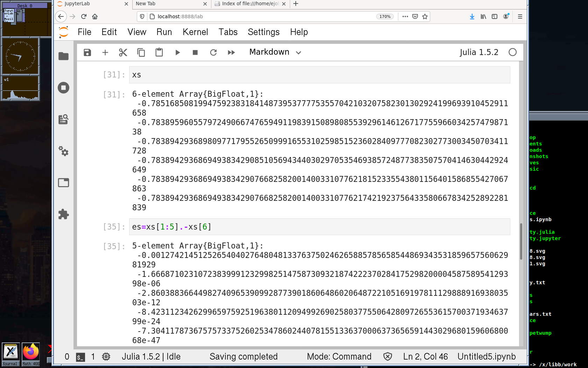Run the selected cell with play icon

point(177,53)
